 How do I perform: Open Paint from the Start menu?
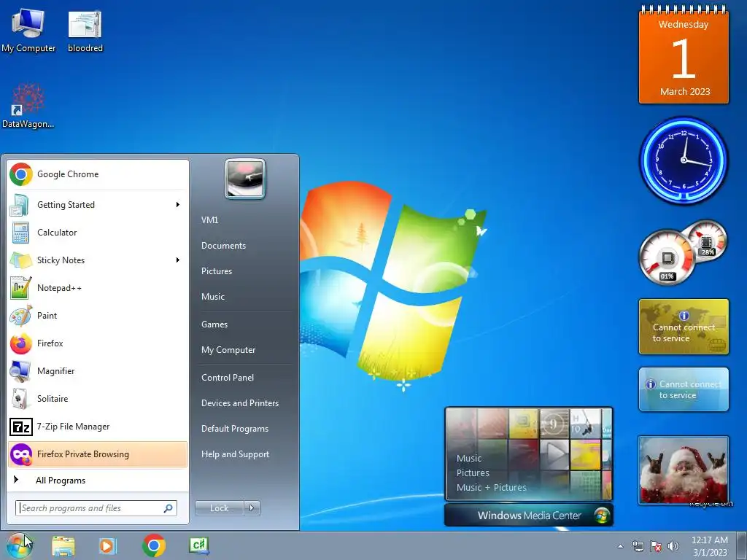pos(98,315)
